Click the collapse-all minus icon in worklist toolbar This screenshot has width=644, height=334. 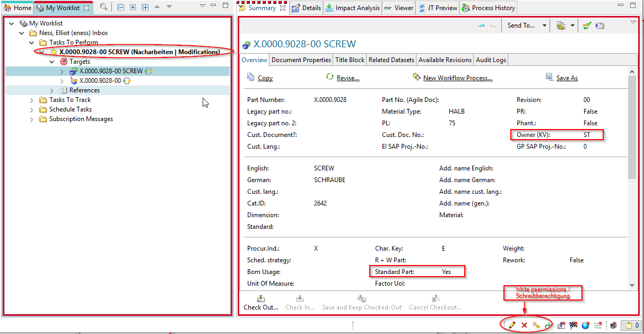coord(120,7)
